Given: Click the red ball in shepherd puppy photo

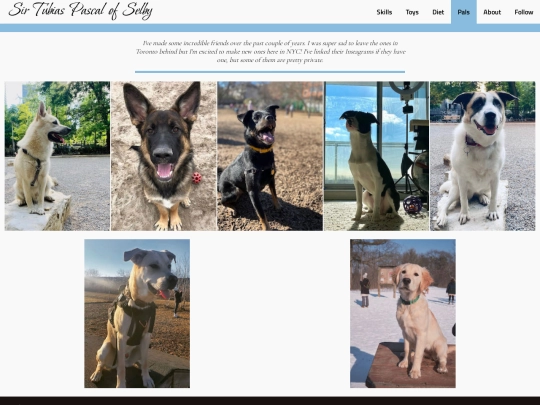Looking at the screenshot, I should click(x=197, y=178).
